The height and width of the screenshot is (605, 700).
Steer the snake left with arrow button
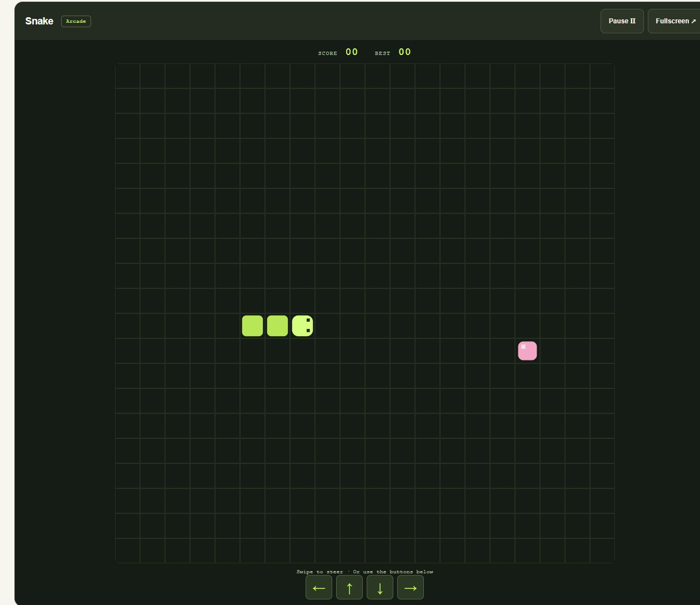pyautogui.click(x=319, y=587)
